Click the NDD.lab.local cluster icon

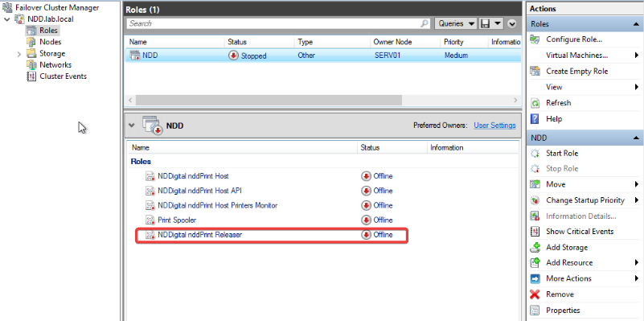point(20,19)
